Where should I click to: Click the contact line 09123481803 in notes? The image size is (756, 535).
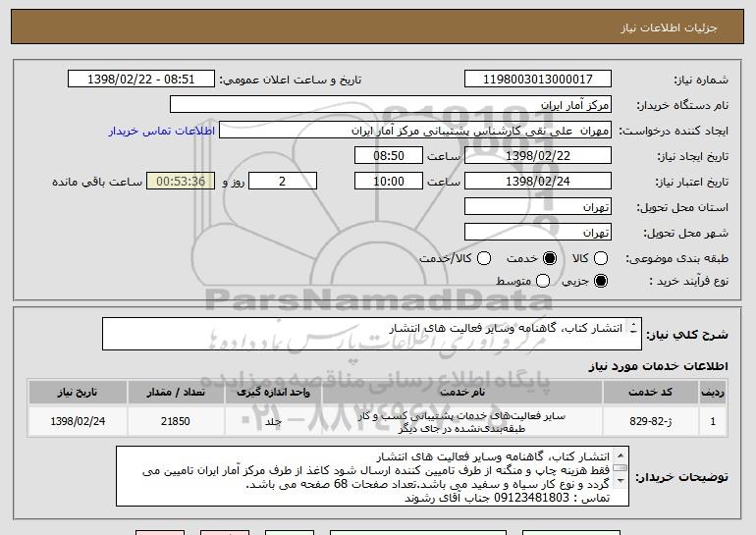pos(508,498)
